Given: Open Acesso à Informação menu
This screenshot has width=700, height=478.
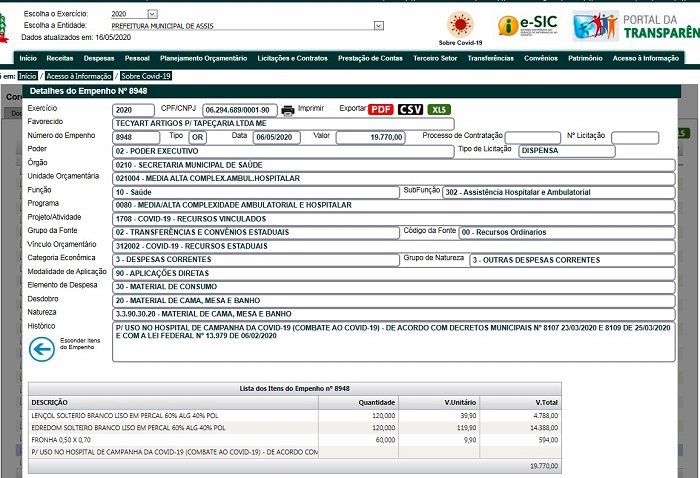Looking at the screenshot, I should coord(646,58).
